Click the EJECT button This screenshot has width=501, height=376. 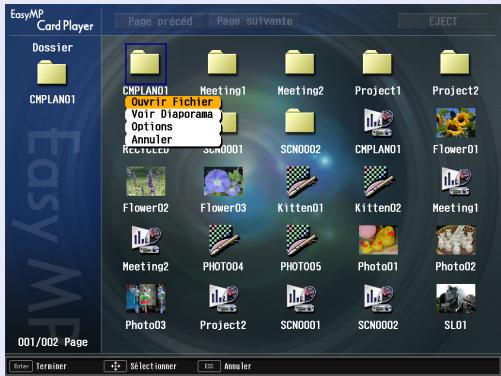443,22
